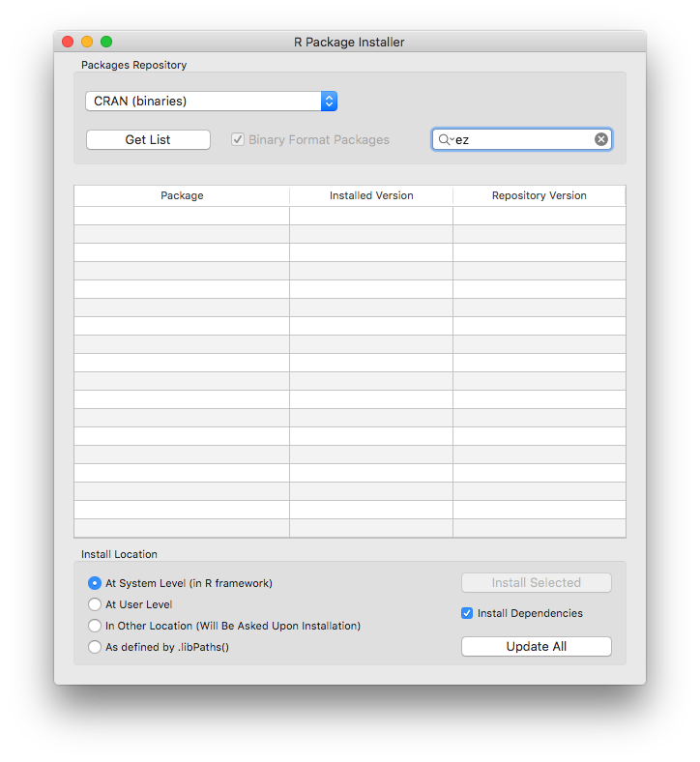Select As defined by .libPaths() option
The height and width of the screenshot is (762, 700).
coord(95,647)
